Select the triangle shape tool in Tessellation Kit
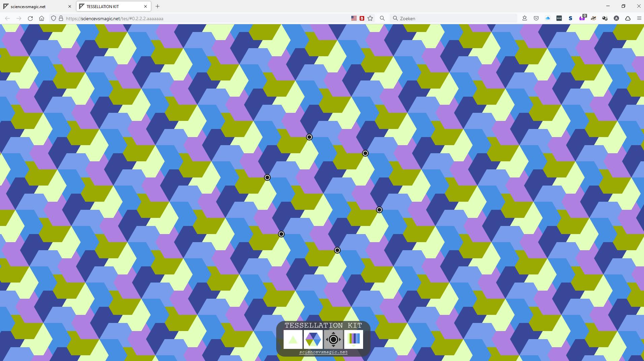This screenshot has height=361, width=644. [x=293, y=339]
